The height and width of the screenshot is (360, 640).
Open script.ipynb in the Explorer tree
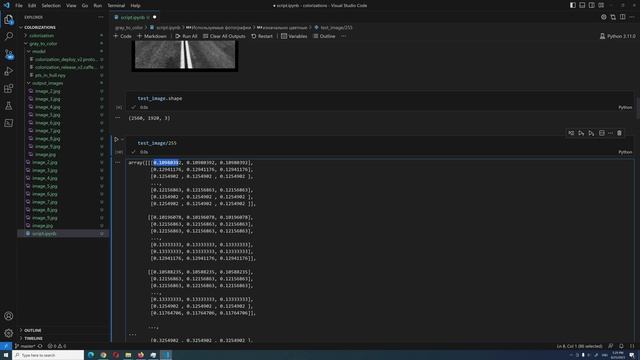click(44, 233)
